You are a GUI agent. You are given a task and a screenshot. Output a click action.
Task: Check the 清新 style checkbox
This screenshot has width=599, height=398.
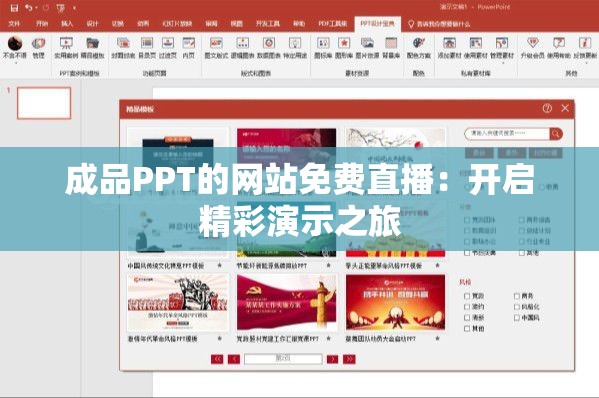(x=467, y=317)
